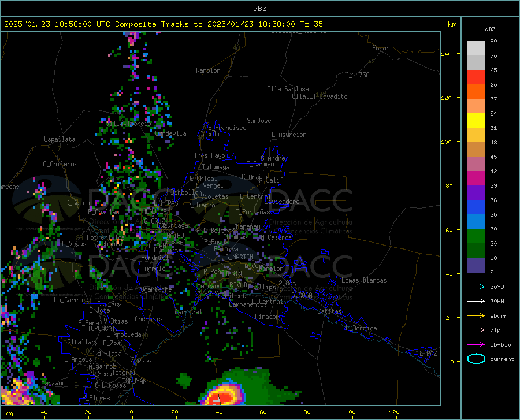Click the Catitas map label
The width and height of the screenshot is (520, 420).
329,311
